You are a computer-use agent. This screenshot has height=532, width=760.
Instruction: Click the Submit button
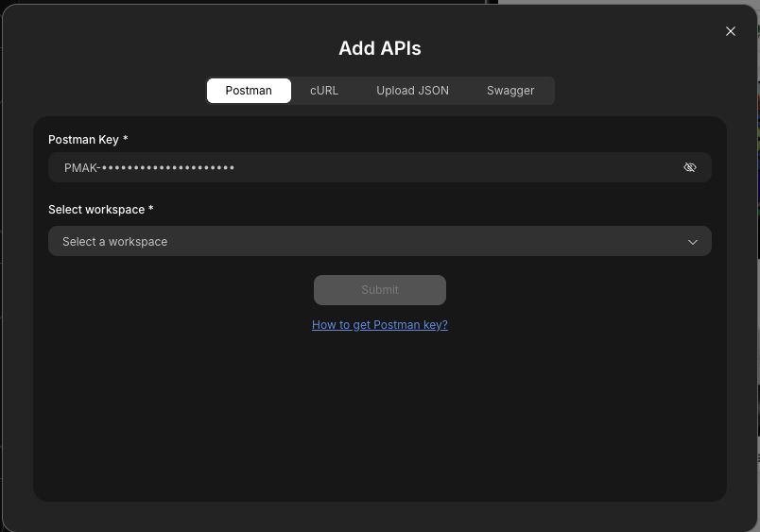(379, 290)
